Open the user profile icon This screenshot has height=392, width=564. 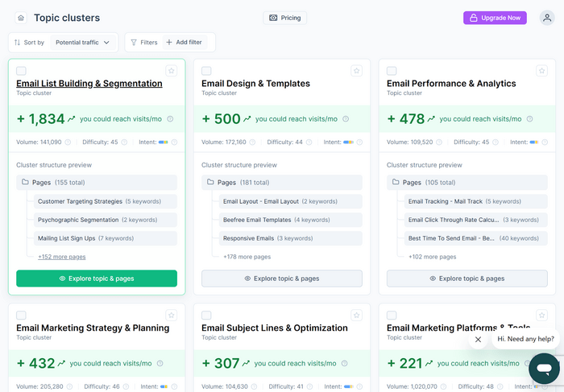[547, 18]
